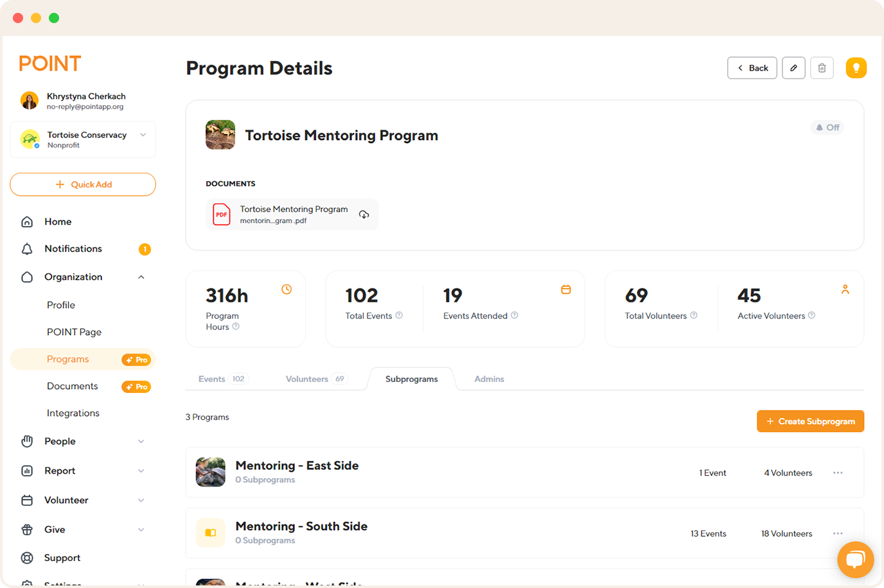Click the pencil edit program icon

coord(793,68)
